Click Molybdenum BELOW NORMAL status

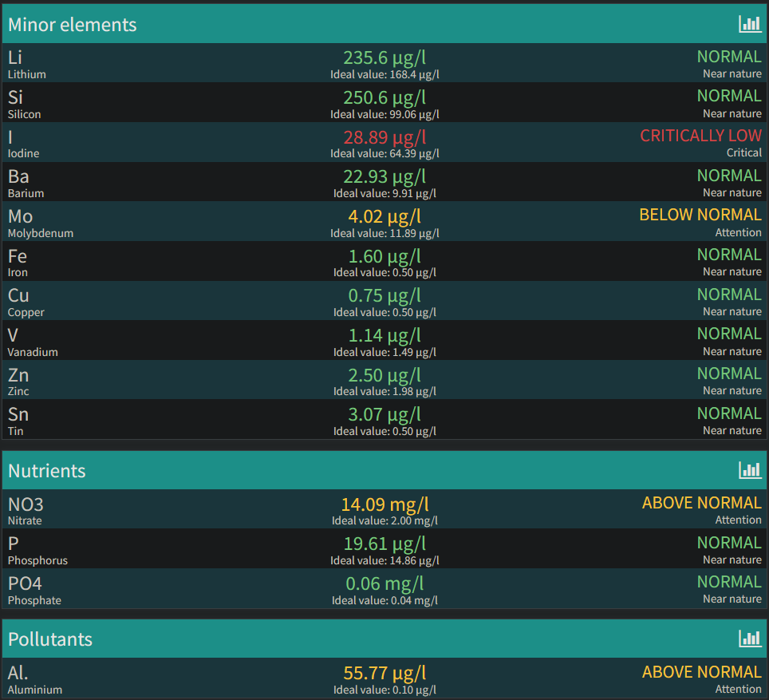700,215
